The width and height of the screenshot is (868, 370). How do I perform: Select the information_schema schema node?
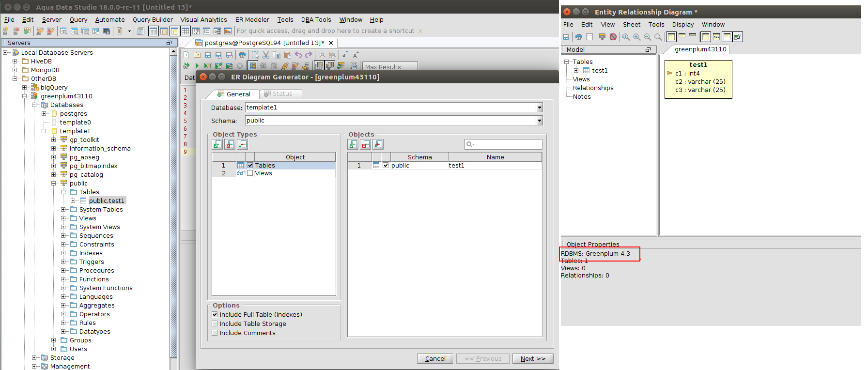(x=100, y=148)
